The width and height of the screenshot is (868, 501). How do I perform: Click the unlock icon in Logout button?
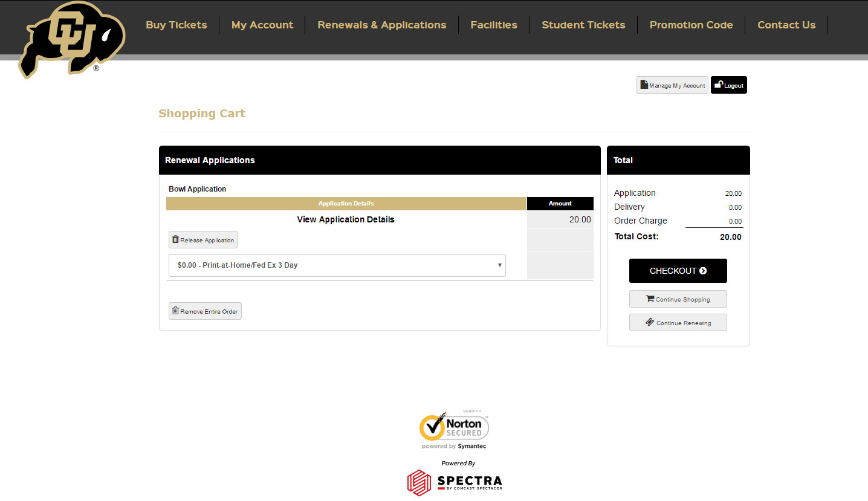(719, 85)
